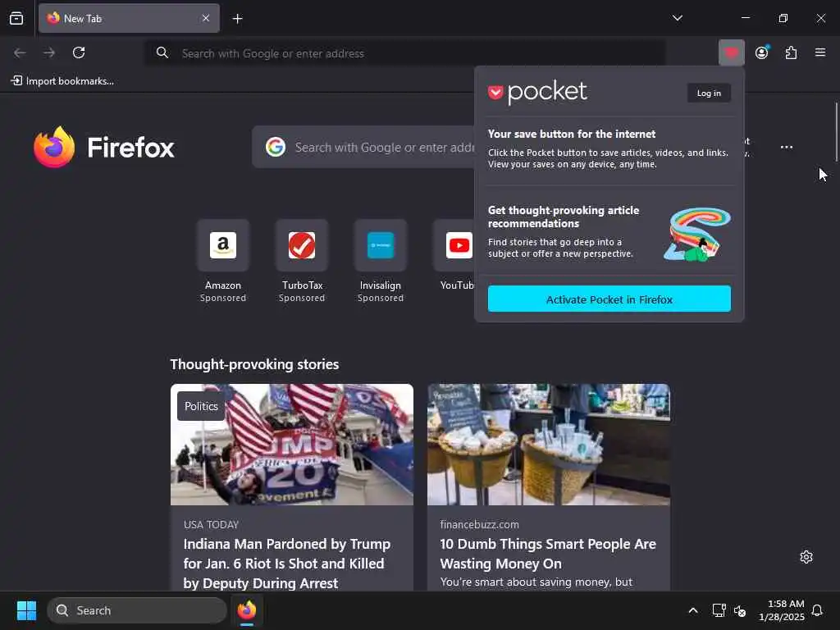Open the Indiana Man Pardoned by Trump headline
Viewport: 840px width, 630px height.
click(x=287, y=563)
